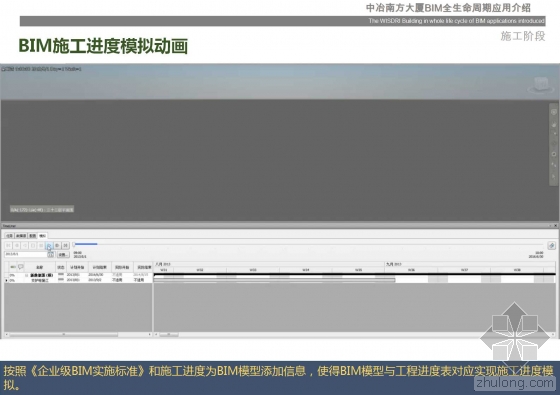Play the simulation in reverse

25,245
